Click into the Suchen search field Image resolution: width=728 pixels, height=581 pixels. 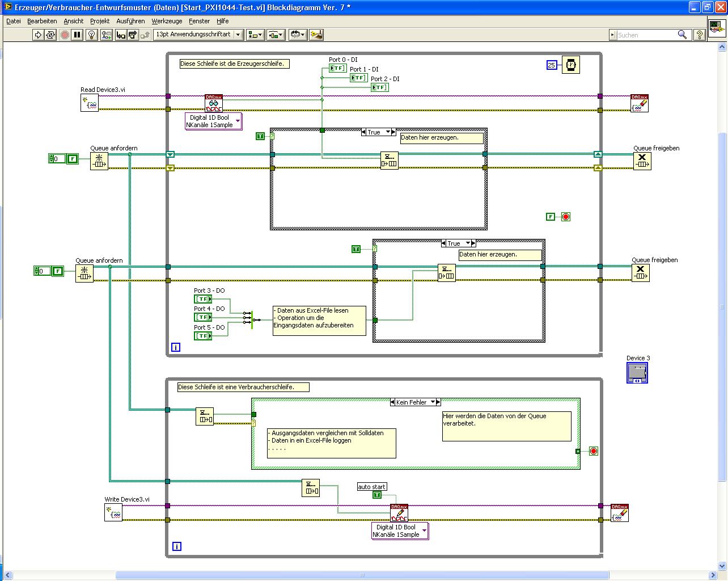click(646, 35)
